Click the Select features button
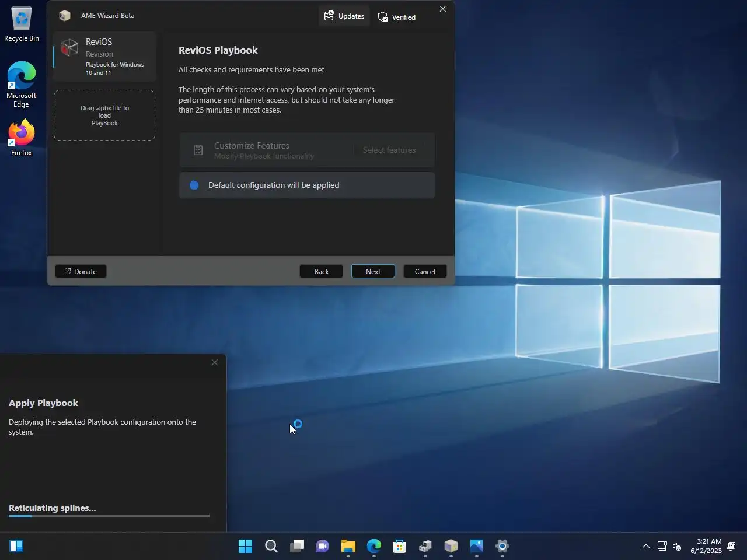The height and width of the screenshot is (560, 747). [389, 150]
